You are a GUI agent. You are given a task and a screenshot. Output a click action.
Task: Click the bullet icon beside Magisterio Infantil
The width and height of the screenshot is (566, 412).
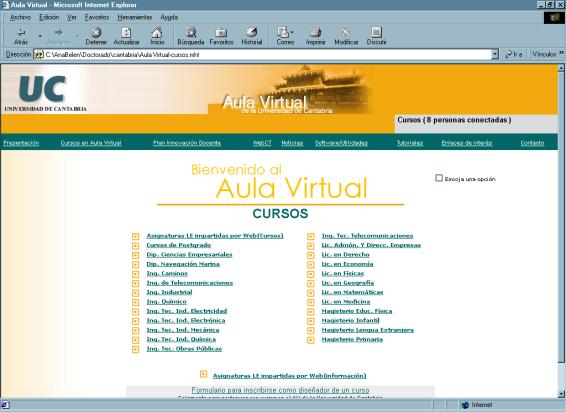[311, 321]
